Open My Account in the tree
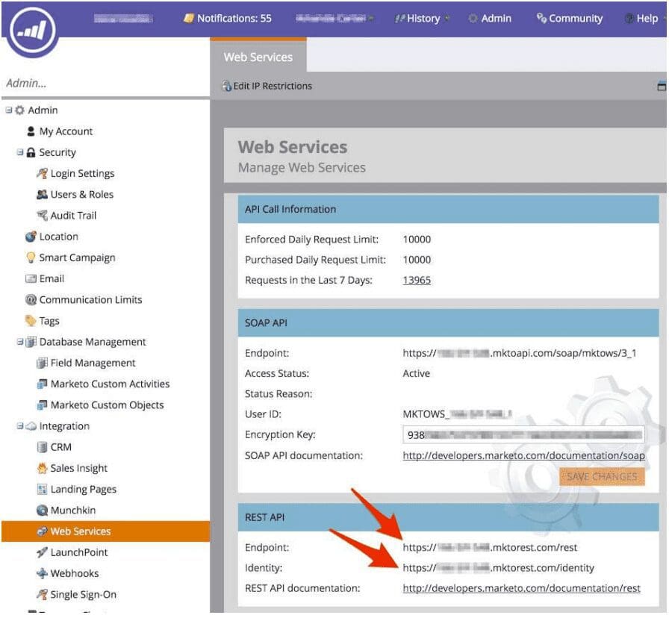Image resolution: width=672 pixels, height=618 pixels. (x=66, y=131)
